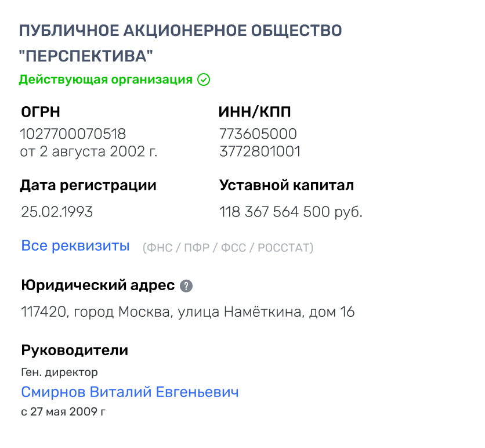Click the ОГРН date от 2 августа 2002 г.
The image size is (485, 448).
(x=89, y=152)
